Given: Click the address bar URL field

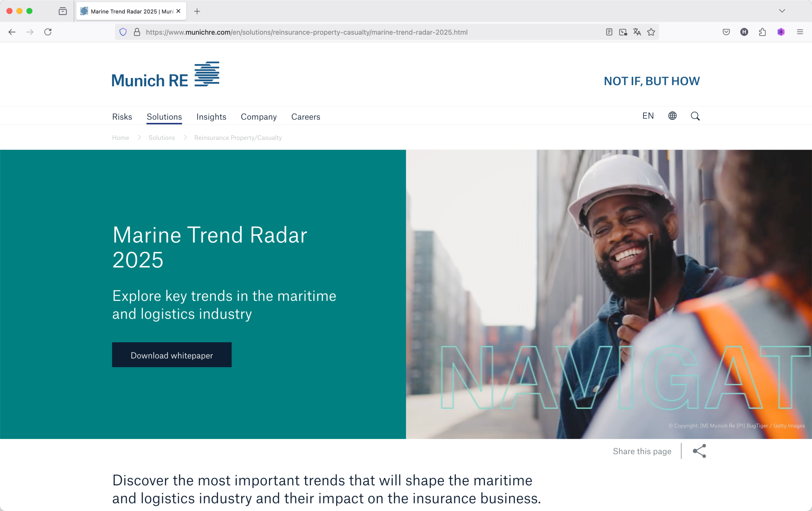Looking at the screenshot, I should click(371, 32).
